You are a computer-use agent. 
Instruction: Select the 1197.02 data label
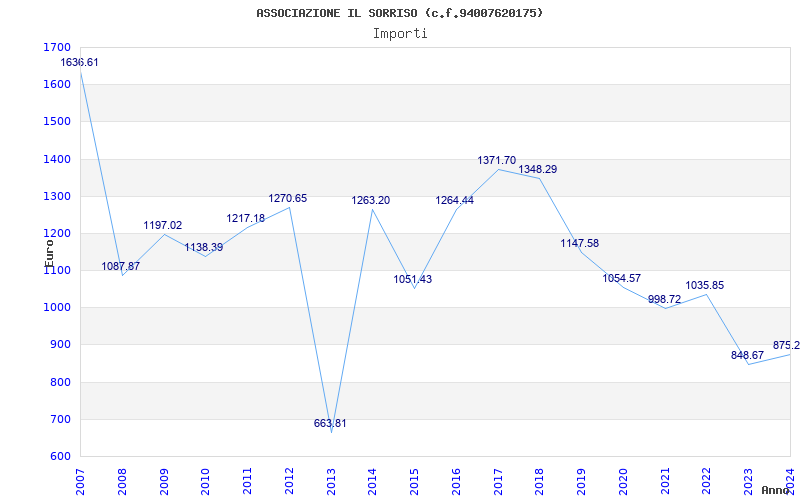pos(163,225)
